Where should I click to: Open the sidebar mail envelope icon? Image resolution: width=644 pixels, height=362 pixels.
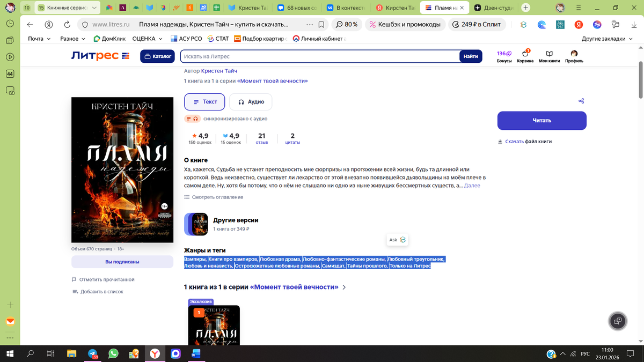10,322
